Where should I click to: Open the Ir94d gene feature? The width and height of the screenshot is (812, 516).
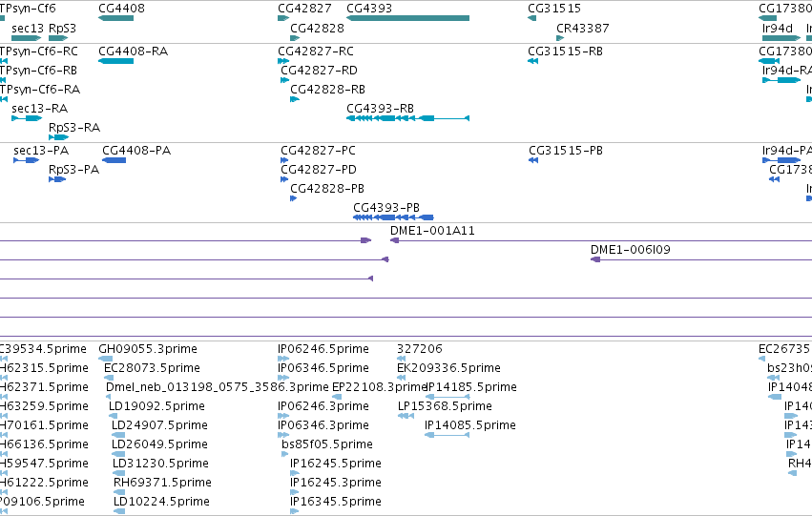(781, 38)
